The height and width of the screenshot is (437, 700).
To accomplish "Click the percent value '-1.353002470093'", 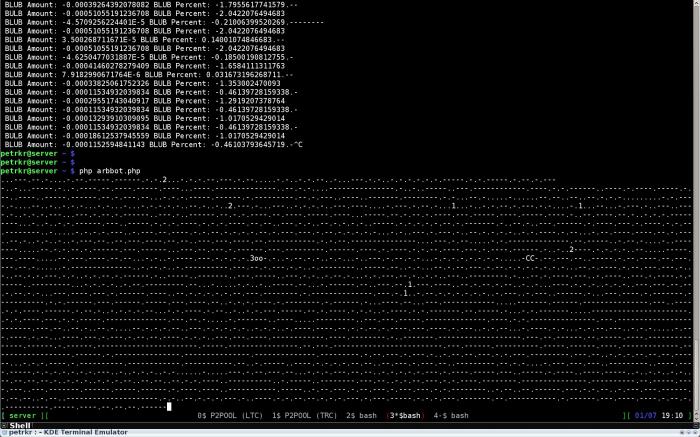I will click(248, 83).
